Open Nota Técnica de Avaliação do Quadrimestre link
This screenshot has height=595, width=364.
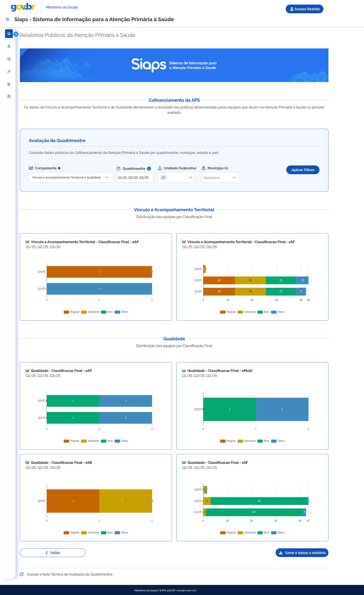click(x=70, y=574)
